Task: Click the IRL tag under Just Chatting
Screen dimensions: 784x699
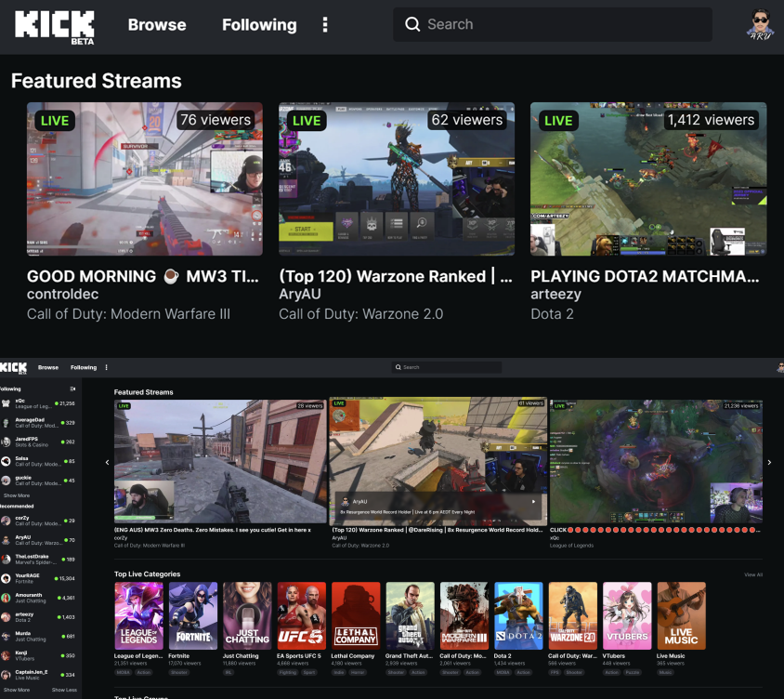Action: (229, 672)
